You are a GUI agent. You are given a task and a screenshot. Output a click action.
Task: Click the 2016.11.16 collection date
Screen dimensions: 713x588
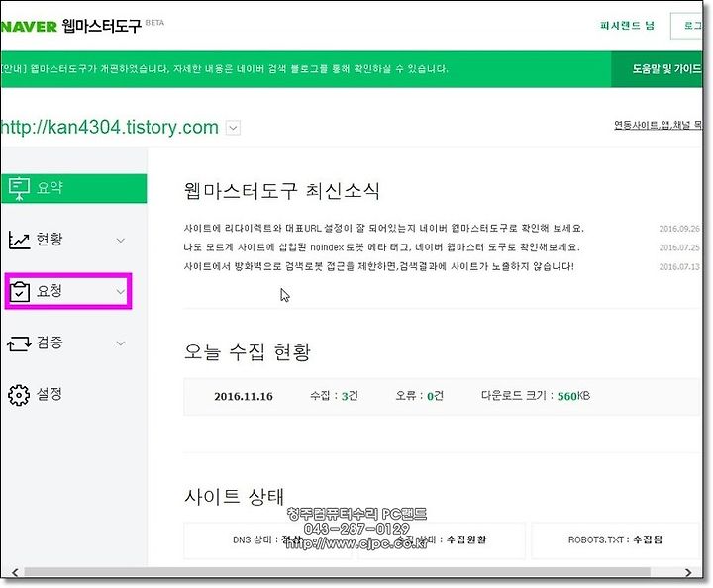click(244, 396)
